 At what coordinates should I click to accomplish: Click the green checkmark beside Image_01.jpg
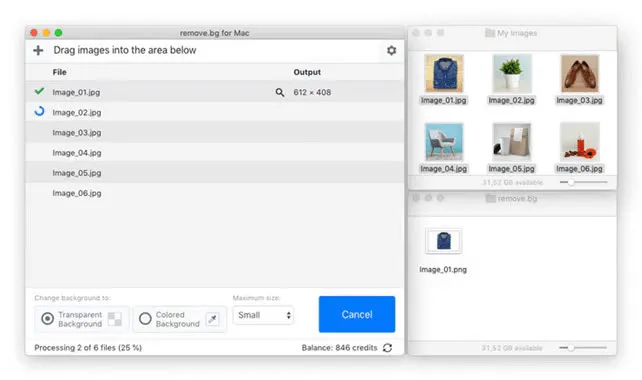tap(39, 91)
